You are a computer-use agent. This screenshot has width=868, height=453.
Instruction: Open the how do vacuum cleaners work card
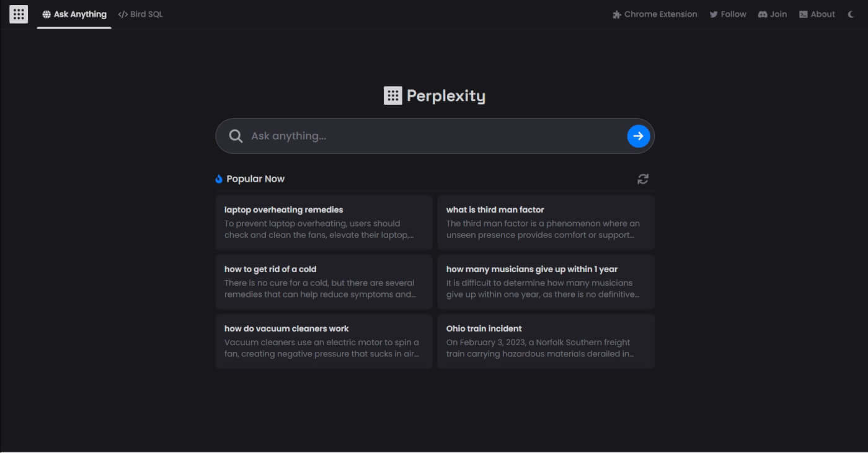pyautogui.click(x=324, y=341)
